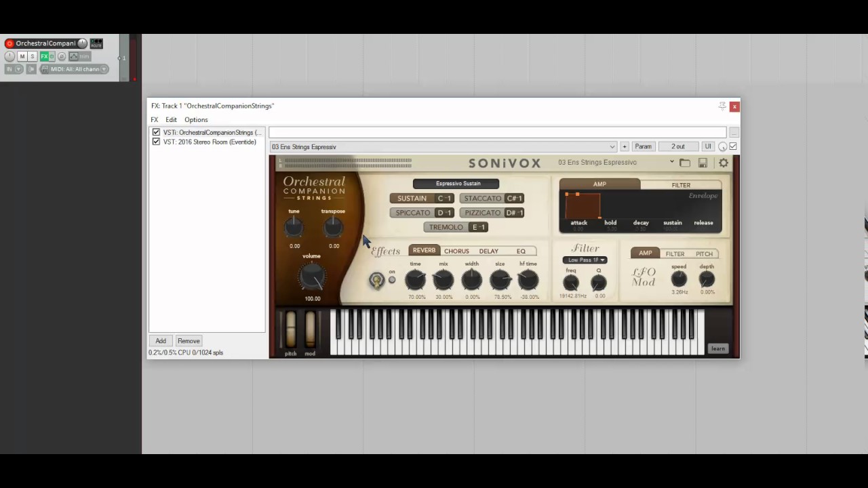Click the track's input FX icon

click(x=45, y=69)
